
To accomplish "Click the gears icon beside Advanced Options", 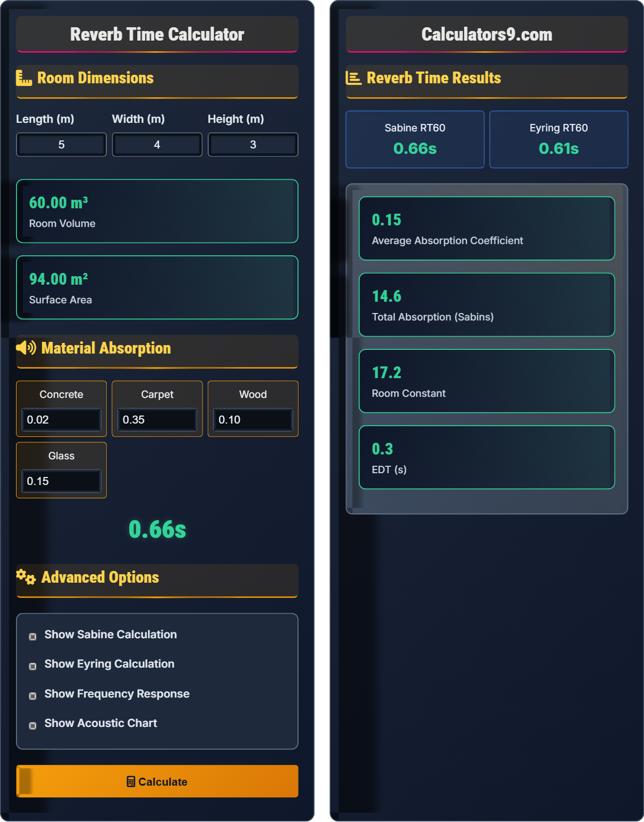I will point(26,577).
